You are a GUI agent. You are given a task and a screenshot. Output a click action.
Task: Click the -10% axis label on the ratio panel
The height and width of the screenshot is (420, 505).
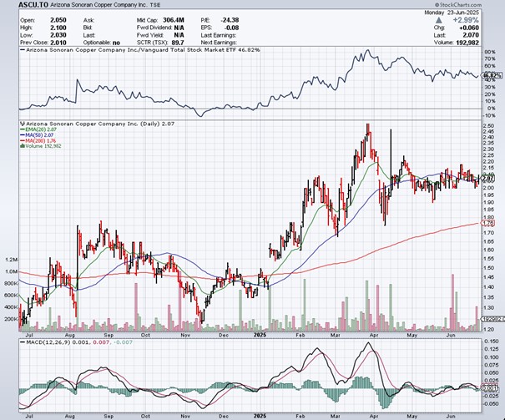(x=489, y=115)
